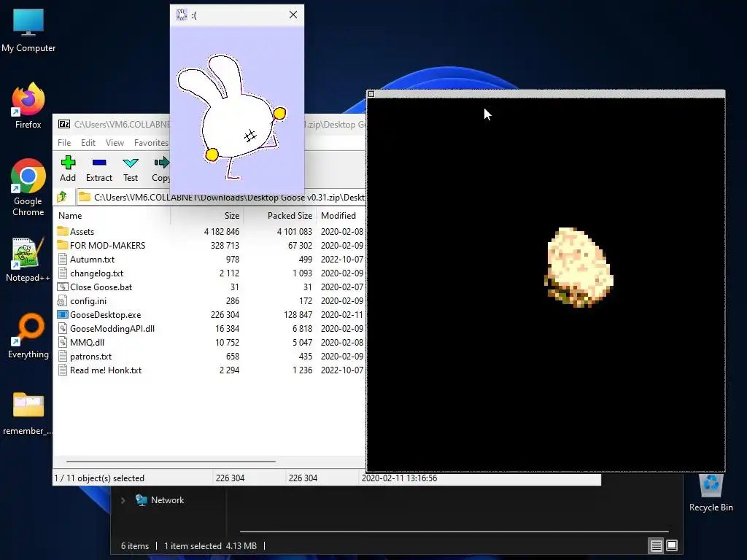The image size is (747, 560).
Task: Select the Assets folder icon
Action: (x=63, y=231)
